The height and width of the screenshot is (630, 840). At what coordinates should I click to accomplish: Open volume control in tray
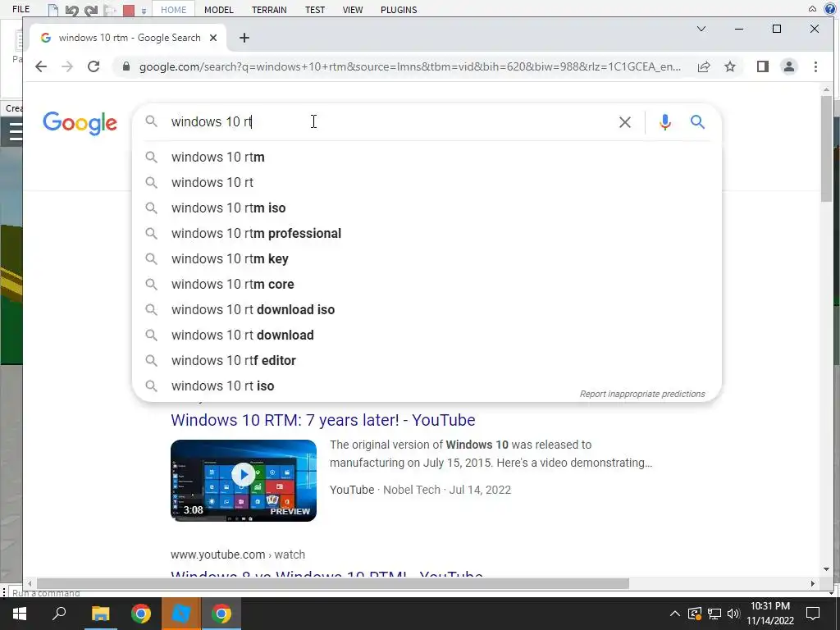pyautogui.click(x=733, y=614)
